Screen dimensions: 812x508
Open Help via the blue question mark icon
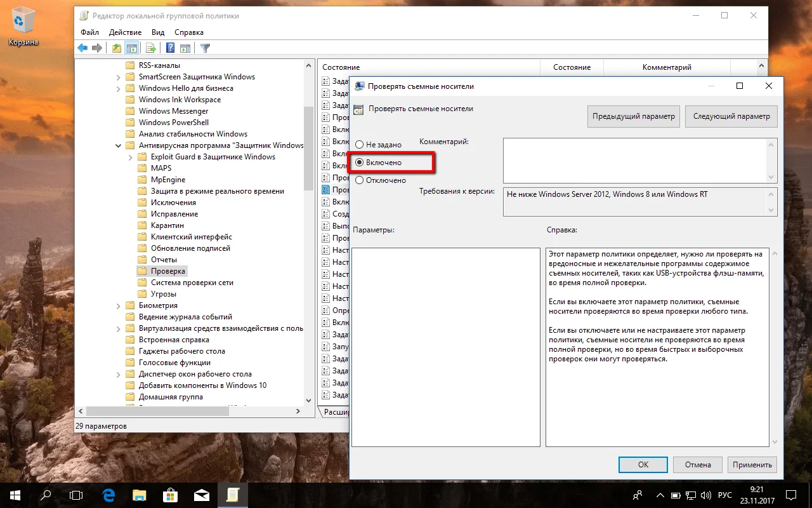[x=170, y=48]
